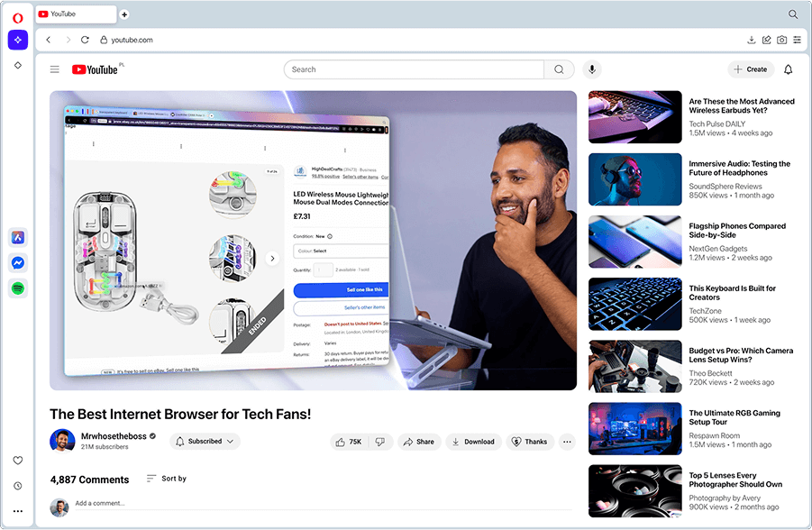Click the Thanks button
Image resolution: width=812 pixels, height=530 pixels.
point(530,442)
